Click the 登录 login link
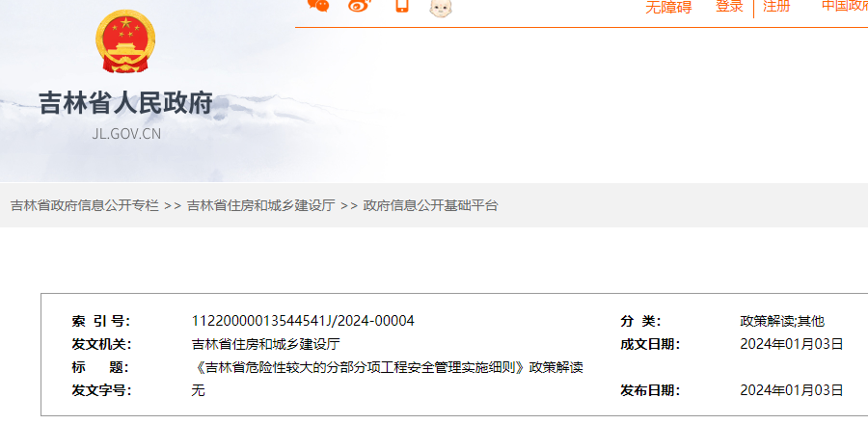 point(729,6)
